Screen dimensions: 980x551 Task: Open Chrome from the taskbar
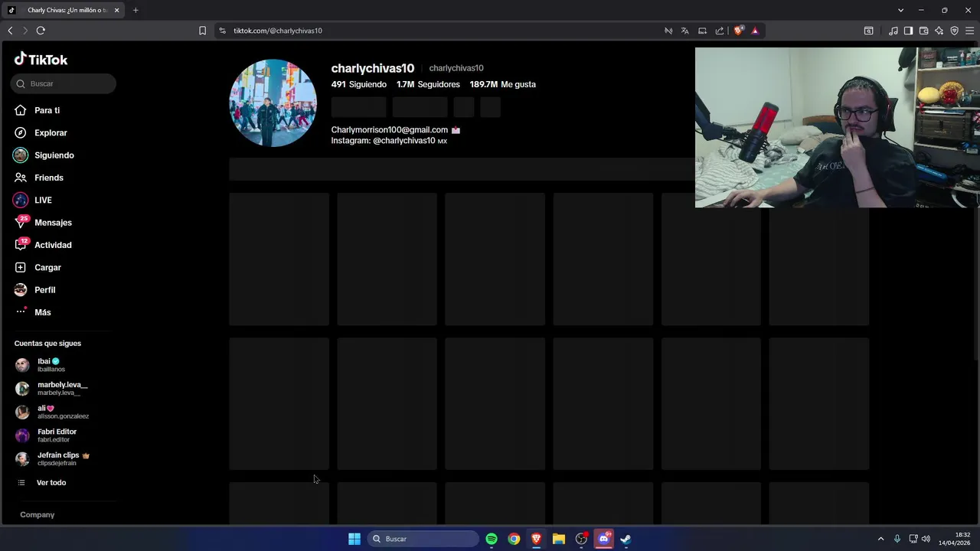514,539
